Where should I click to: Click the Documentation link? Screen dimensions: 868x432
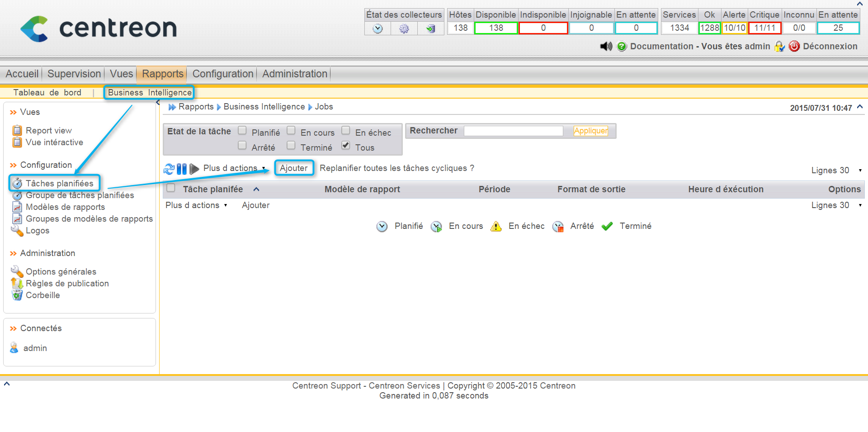coord(662,46)
